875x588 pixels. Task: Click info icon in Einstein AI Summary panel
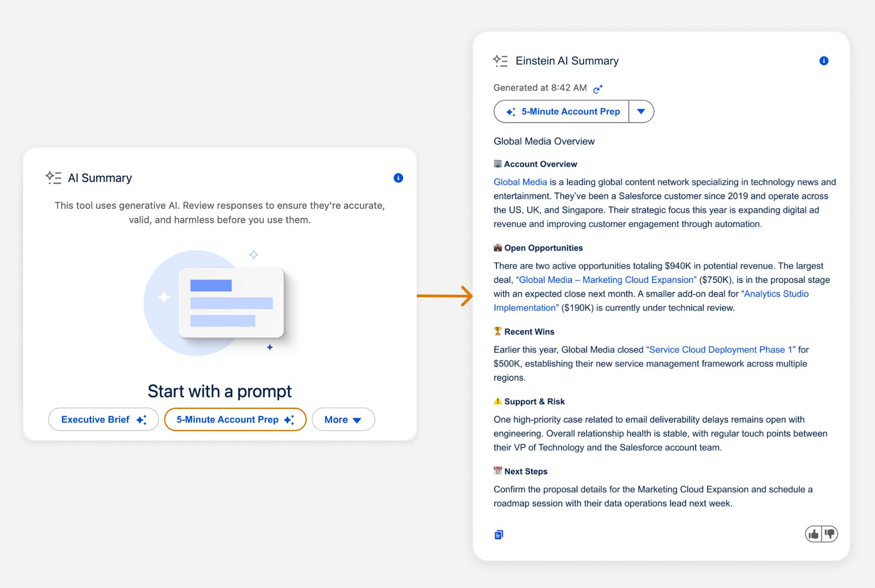coord(824,61)
